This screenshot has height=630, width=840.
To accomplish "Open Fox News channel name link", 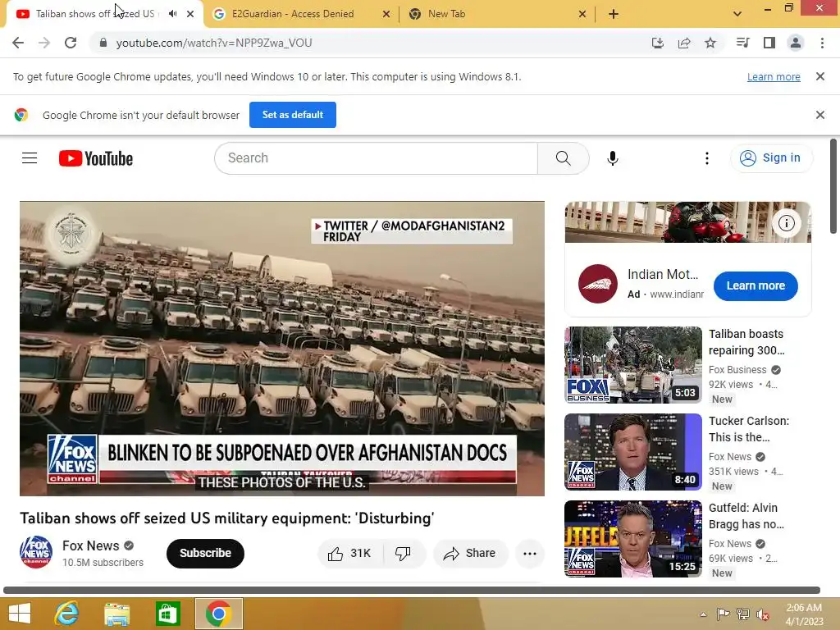I will tap(90, 546).
